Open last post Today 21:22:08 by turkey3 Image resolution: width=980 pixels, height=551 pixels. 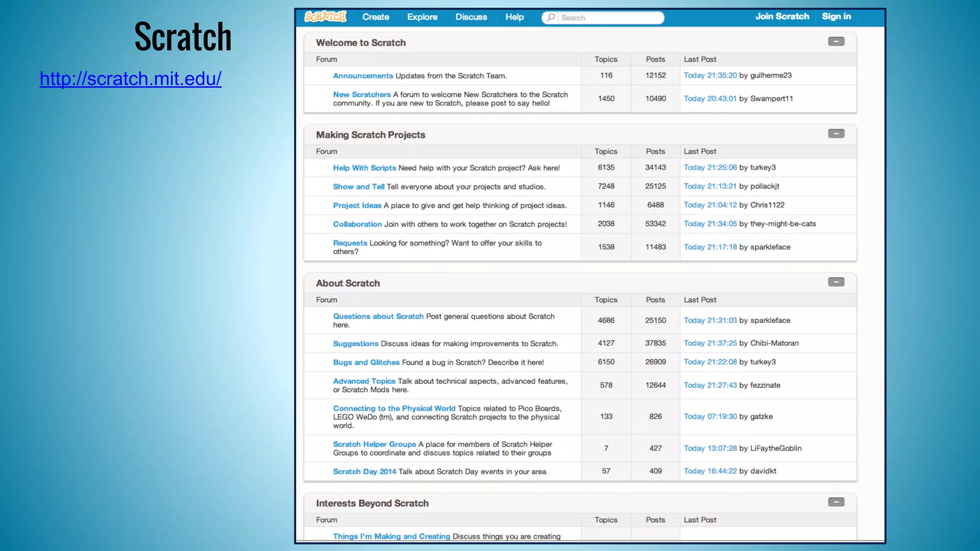pos(710,362)
